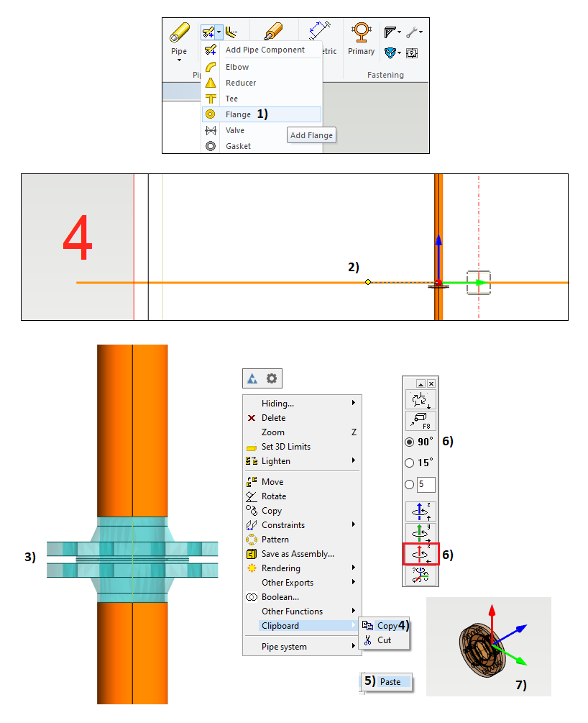Choose Elbow from the component list
This screenshot has height=723, width=588.
(262, 68)
